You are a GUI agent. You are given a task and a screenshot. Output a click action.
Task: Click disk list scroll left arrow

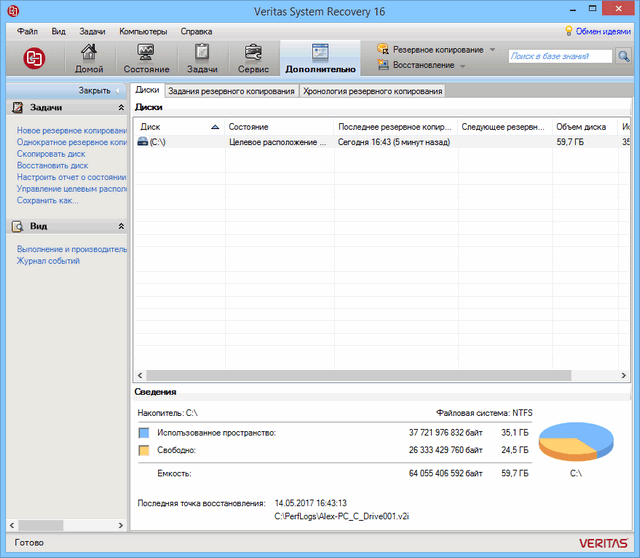pos(140,375)
